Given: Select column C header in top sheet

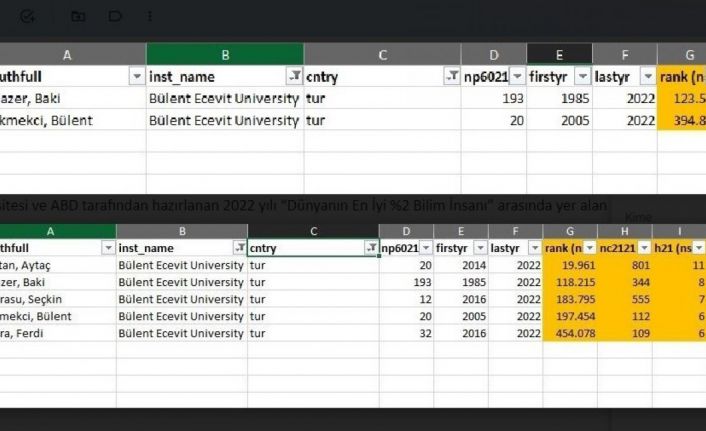Looking at the screenshot, I should tap(382, 54).
